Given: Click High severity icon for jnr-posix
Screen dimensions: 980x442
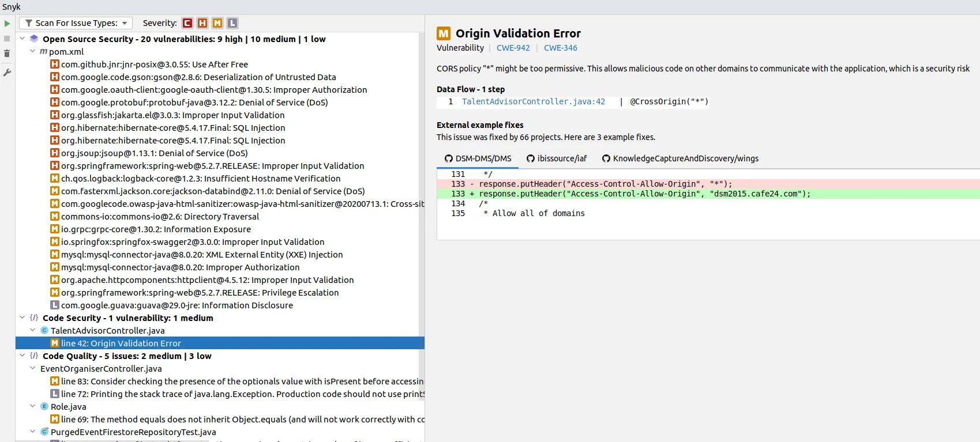Looking at the screenshot, I should (55, 64).
